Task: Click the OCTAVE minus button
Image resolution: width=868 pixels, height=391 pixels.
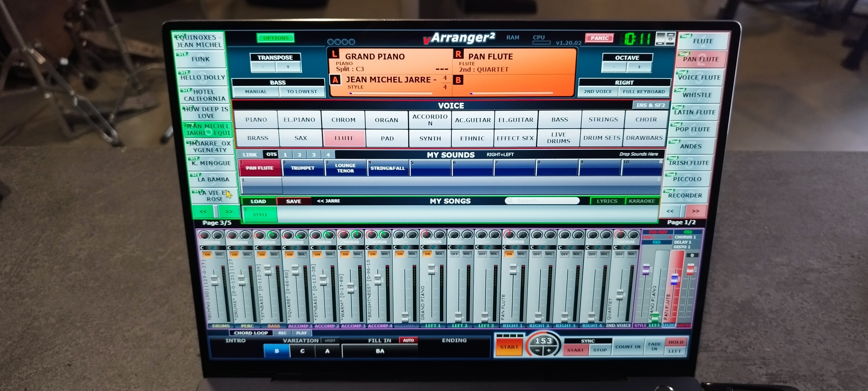Action: coord(614,67)
